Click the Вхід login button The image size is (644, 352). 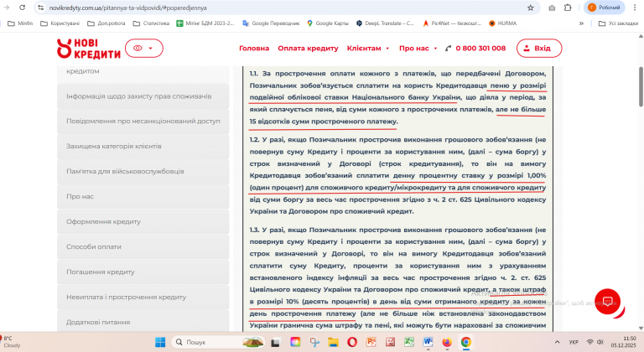[x=539, y=48]
